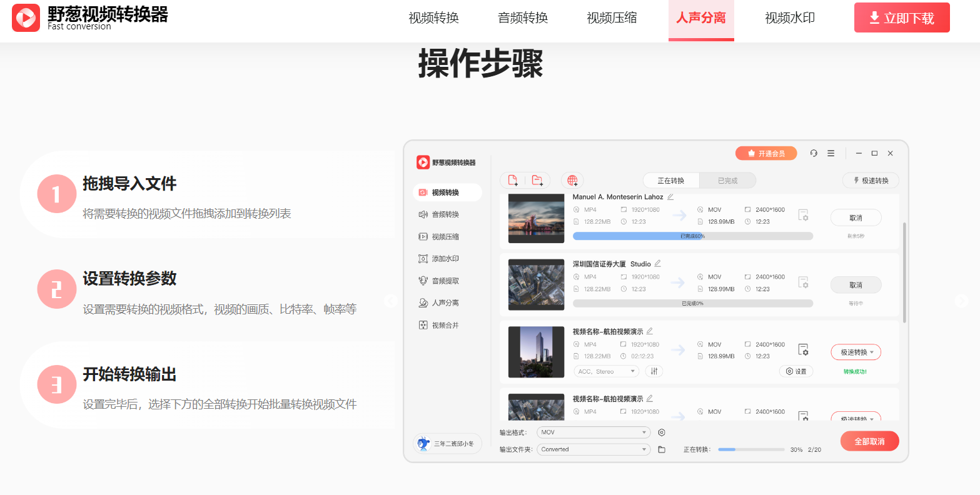Click the gear icon next to 输出格式
The image size is (980, 495).
[661, 432]
